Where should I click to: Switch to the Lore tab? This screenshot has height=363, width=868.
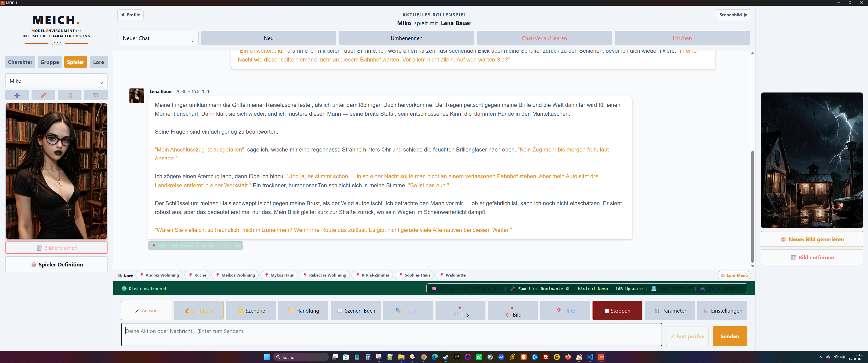click(98, 62)
